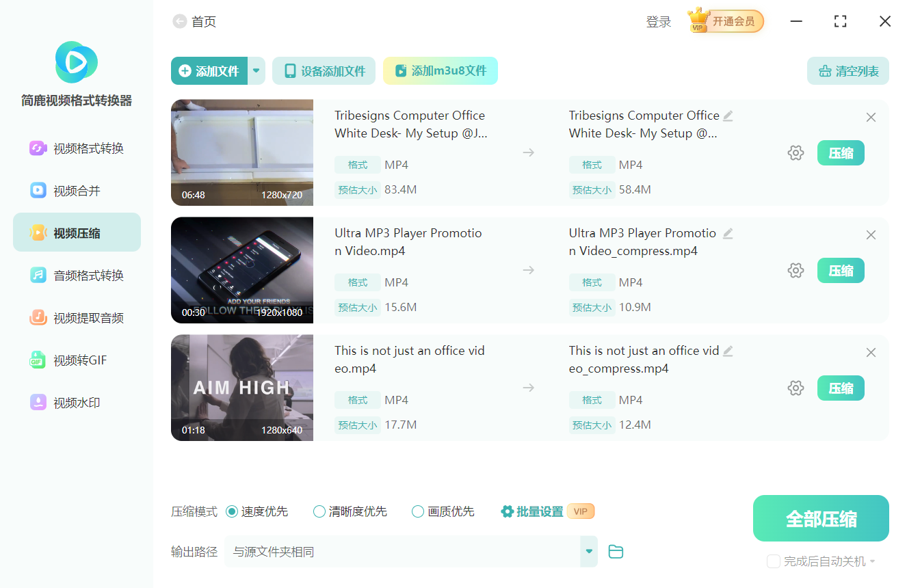Compress the Ultra MP3 Player Promotion video

tap(841, 271)
